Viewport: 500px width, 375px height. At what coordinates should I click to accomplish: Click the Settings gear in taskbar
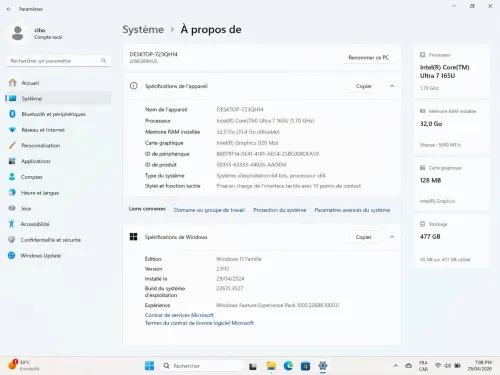(x=323, y=366)
